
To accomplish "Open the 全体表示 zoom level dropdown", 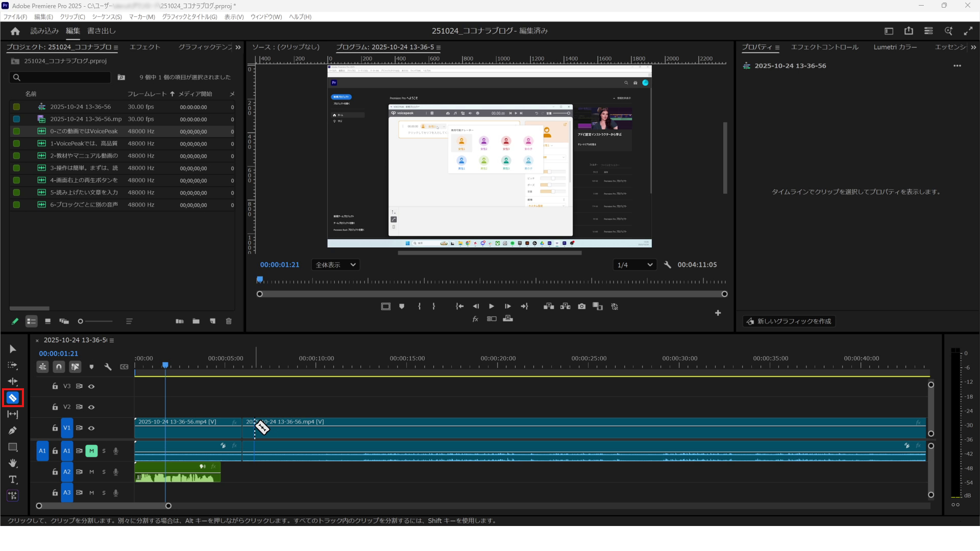I will (x=335, y=265).
